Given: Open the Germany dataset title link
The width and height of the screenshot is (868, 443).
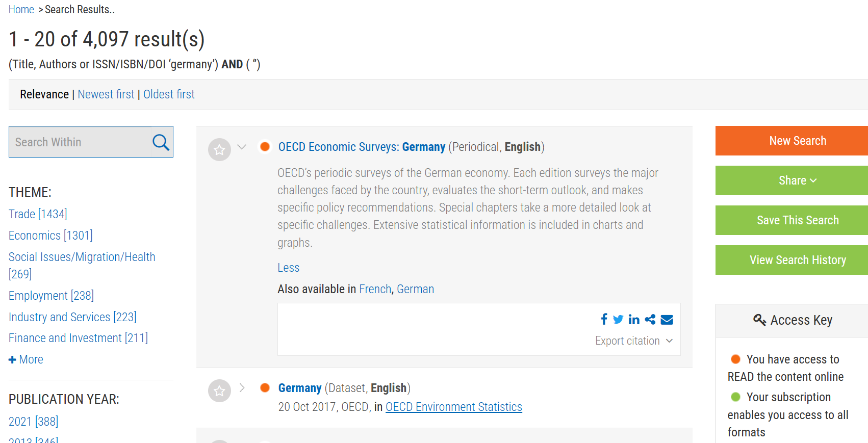Looking at the screenshot, I should [299, 388].
